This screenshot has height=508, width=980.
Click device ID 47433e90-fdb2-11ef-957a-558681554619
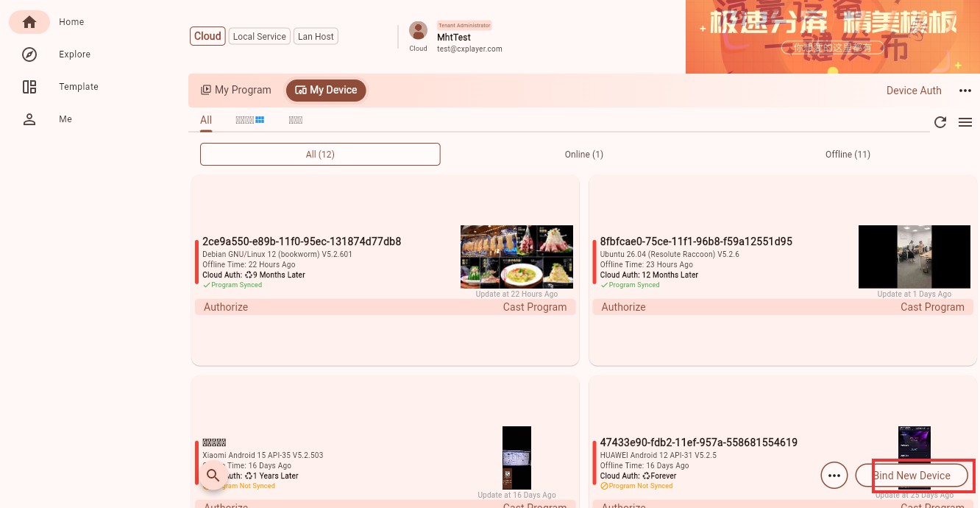pyautogui.click(x=698, y=442)
